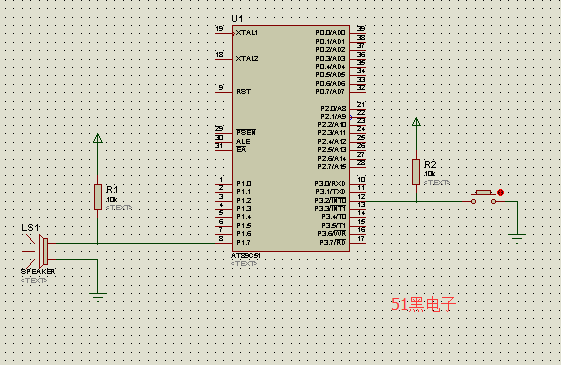Click the P3.7/RD pin label
561x365 pixels.
pyautogui.click(x=333, y=243)
